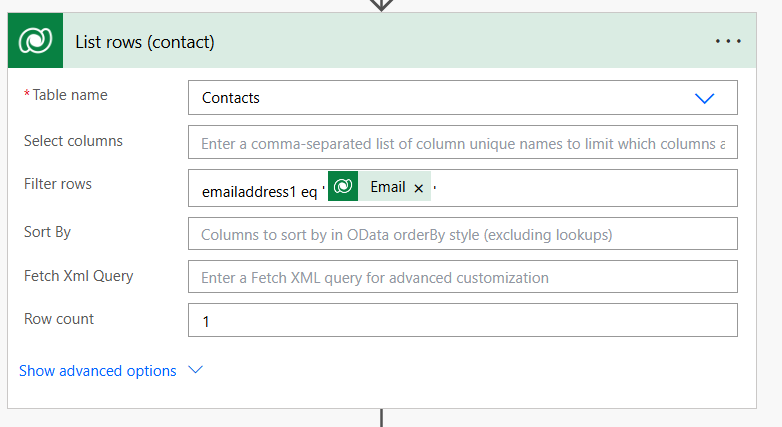
Task: Remove the Email dynamic content token
Action: coord(419,188)
